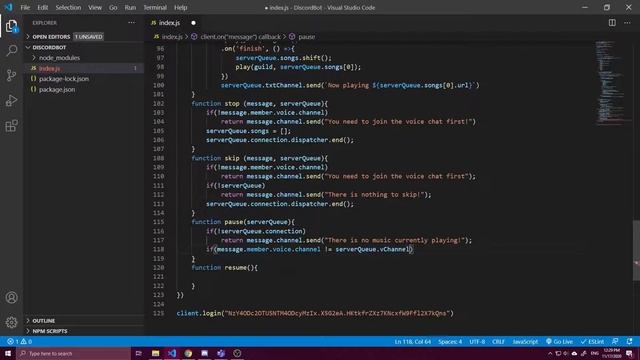Screen dimensions: 640x360
Task: Click the unsaved dot on index.js tab
Action: click(193, 23)
